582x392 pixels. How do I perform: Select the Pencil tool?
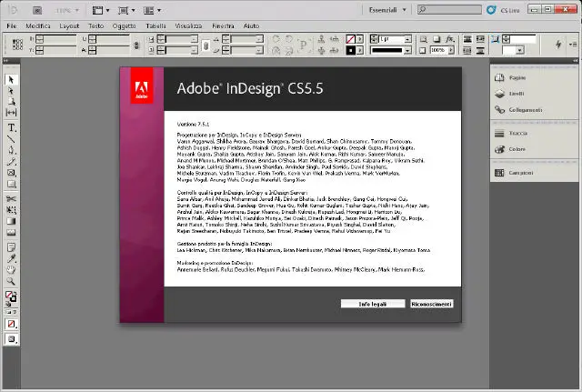coord(11,162)
